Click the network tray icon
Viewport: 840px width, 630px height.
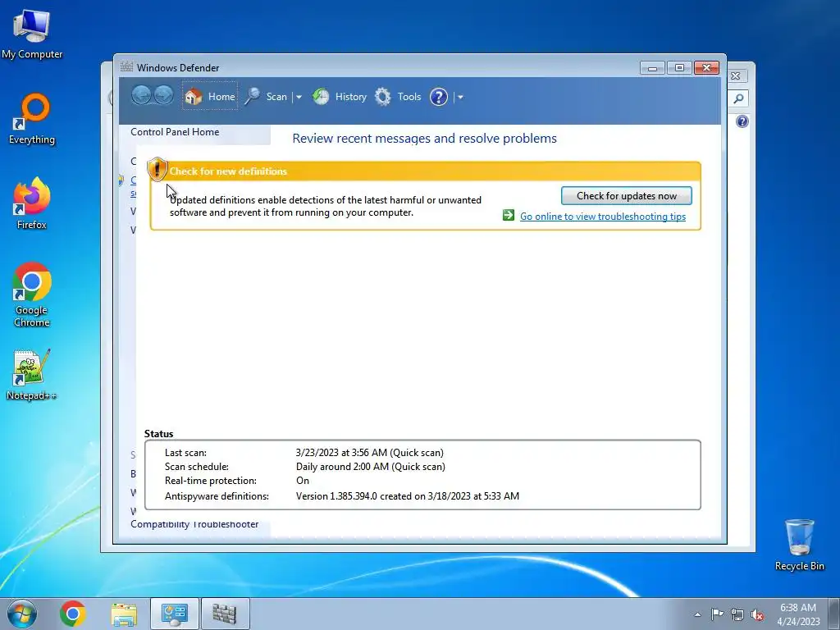pos(737,614)
